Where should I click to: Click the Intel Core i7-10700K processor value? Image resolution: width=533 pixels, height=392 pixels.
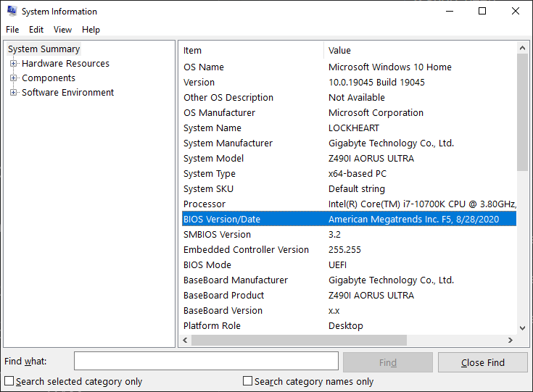422,204
